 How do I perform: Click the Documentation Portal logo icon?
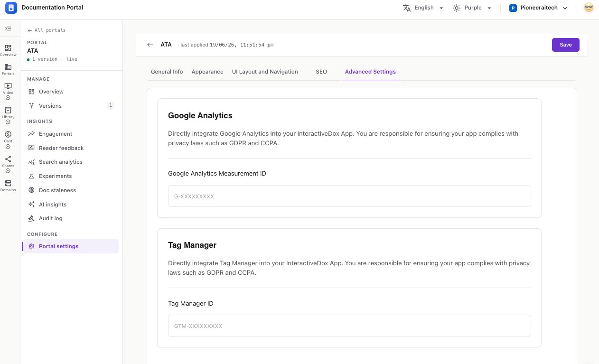click(11, 8)
